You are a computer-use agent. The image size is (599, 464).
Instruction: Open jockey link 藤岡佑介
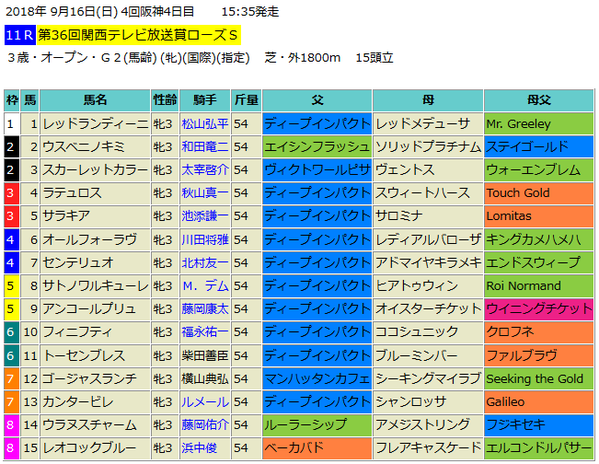pos(205,425)
